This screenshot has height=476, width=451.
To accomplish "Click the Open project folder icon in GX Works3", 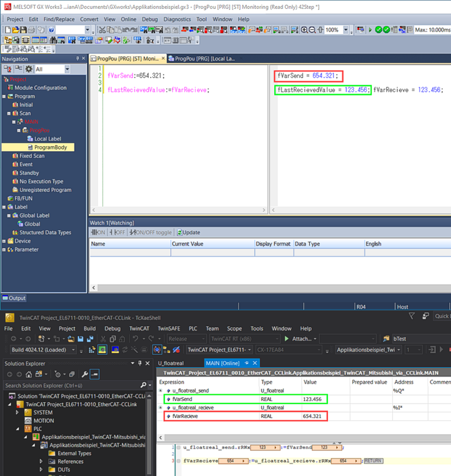I will tap(16, 30).
